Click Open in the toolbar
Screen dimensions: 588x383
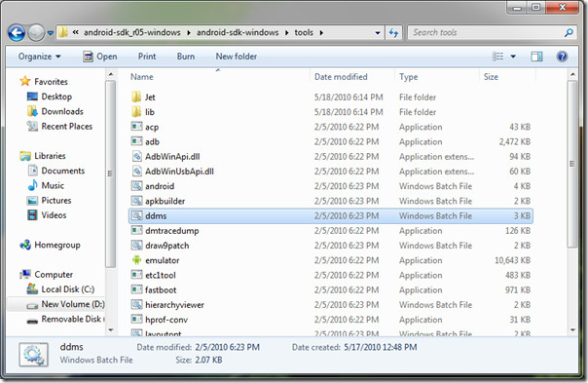tap(100, 57)
